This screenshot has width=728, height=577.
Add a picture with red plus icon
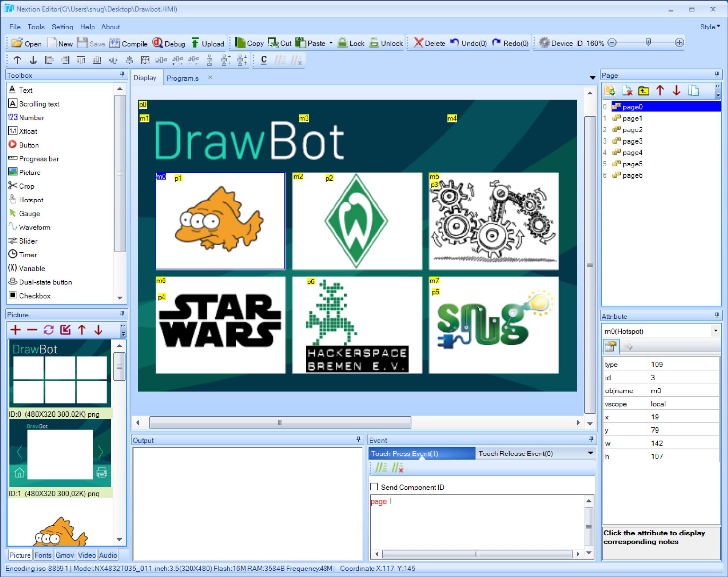tap(16, 330)
